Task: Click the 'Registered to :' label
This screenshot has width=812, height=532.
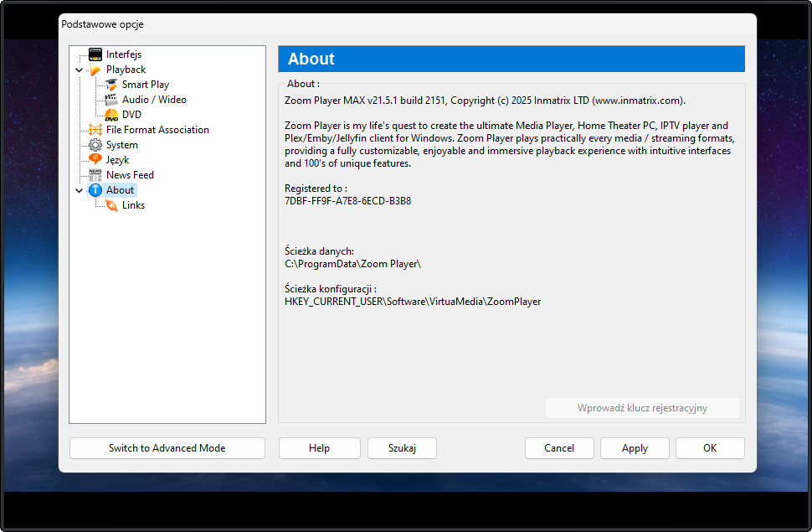Action: point(316,189)
